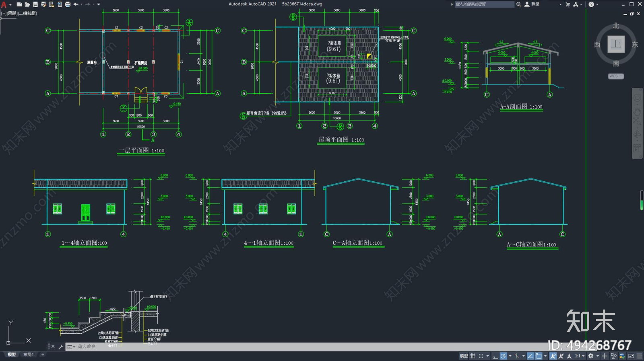This screenshot has width=644, height=361.
Task: Click annotation monitor plus icon
Action: [605, 356]
